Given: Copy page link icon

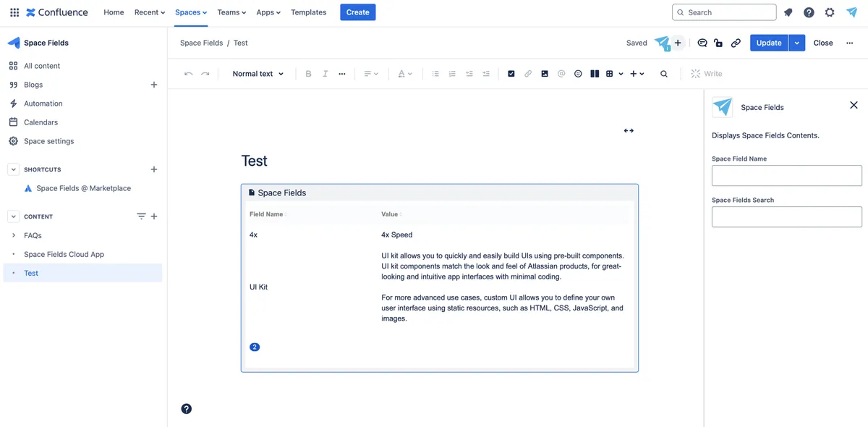Looking at the screenshot, I should point(736,43).
